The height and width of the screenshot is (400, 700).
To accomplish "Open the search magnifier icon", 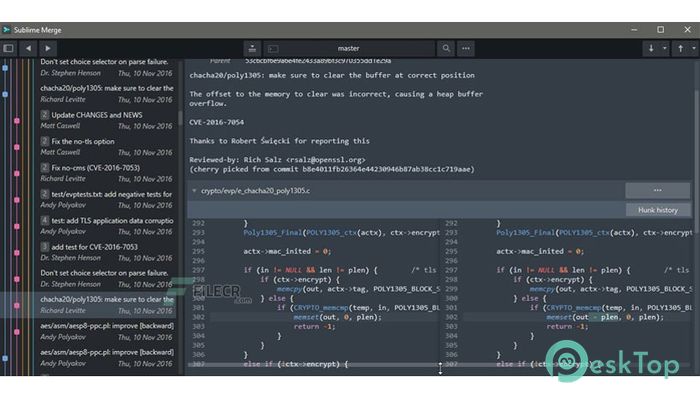I will point(446,48).
